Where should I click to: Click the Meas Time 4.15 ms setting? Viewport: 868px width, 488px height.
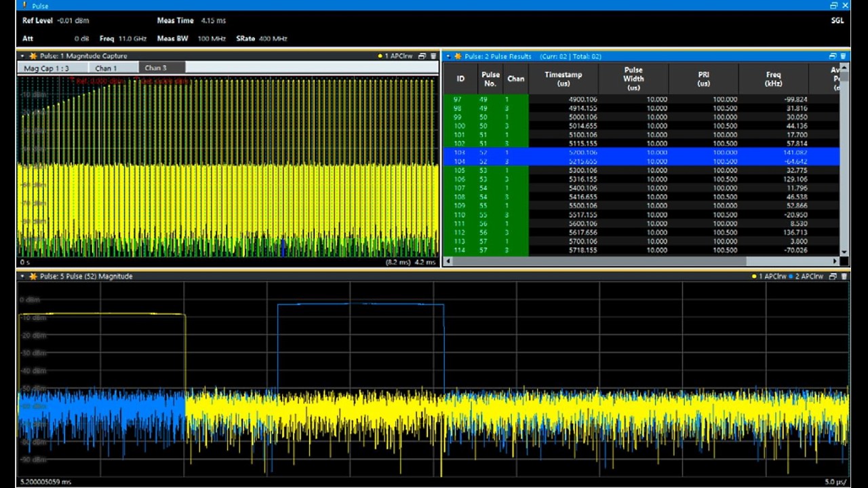pyautogui.click(x=191, y=21)
